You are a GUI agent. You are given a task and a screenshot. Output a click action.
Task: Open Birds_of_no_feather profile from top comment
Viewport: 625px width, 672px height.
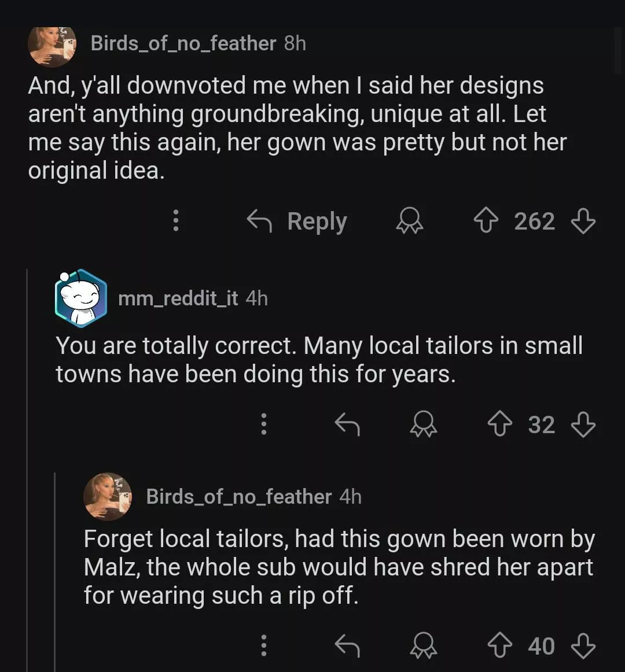click(183, 43)
